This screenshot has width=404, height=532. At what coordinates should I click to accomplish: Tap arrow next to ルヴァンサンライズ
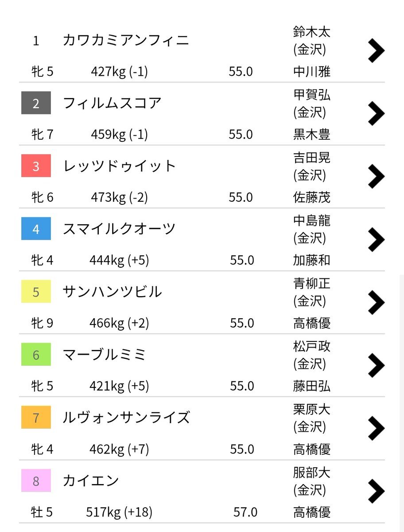(x=376, y=429)
